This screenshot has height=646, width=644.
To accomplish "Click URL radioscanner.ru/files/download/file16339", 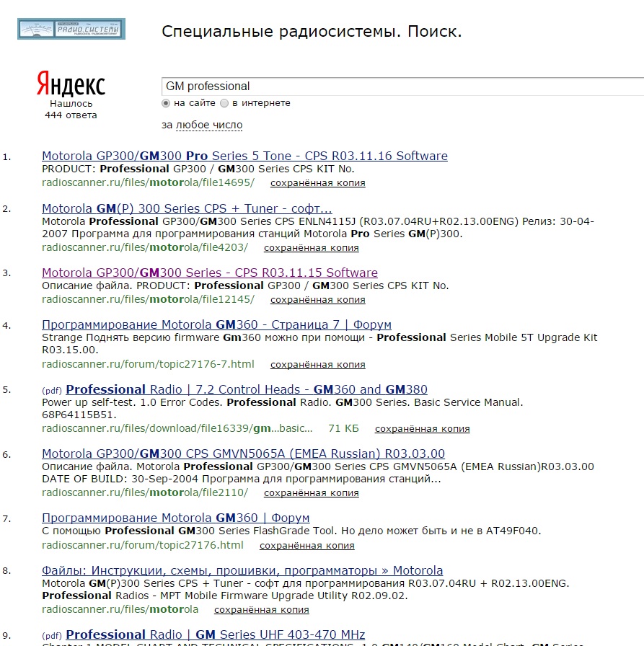I will (177, 428).
